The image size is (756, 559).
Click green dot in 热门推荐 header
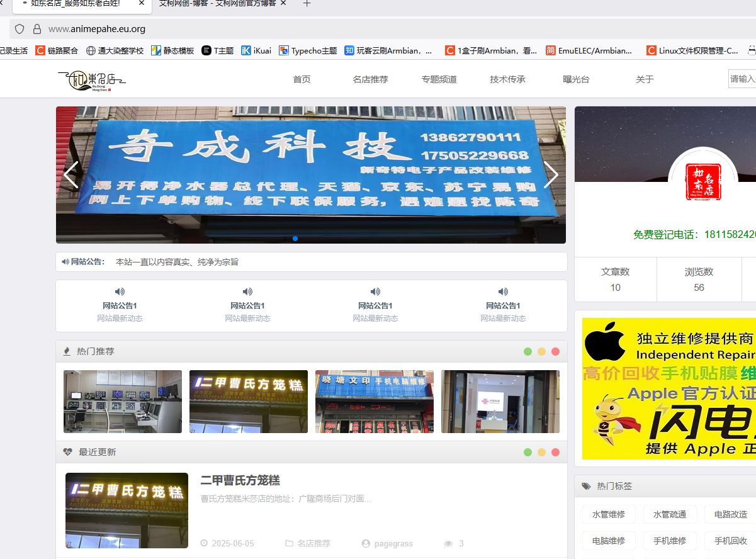(528, 351)
